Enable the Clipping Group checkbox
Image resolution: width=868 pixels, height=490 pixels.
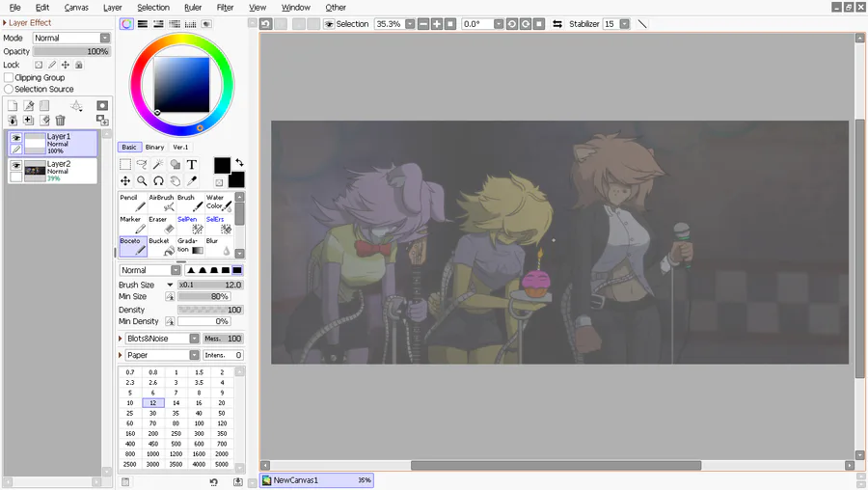pos(9,77)
